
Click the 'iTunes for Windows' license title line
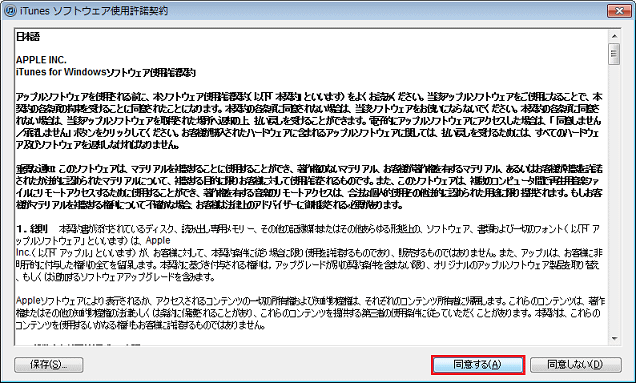click(105, 72)
